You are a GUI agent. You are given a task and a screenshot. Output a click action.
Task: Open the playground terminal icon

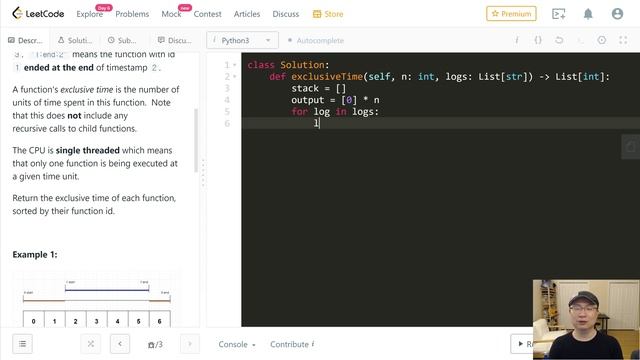[x=558, y=14]
